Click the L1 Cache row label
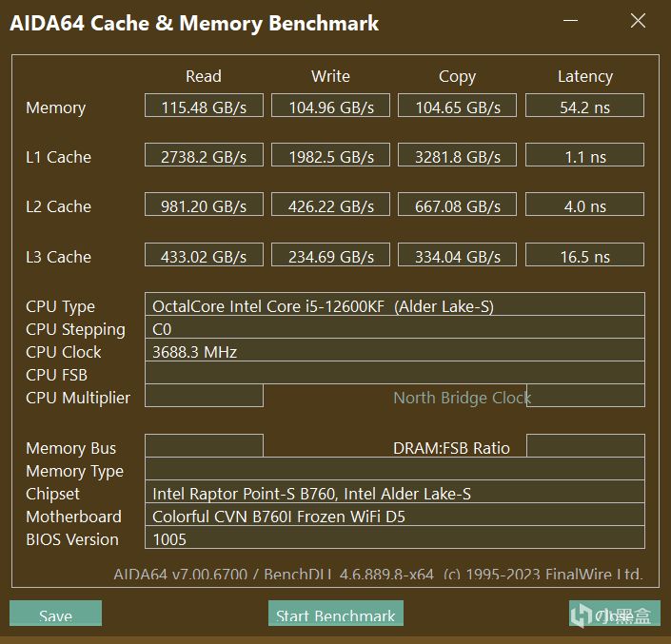Viewport: 671px width, 644px height. (59, 157)
